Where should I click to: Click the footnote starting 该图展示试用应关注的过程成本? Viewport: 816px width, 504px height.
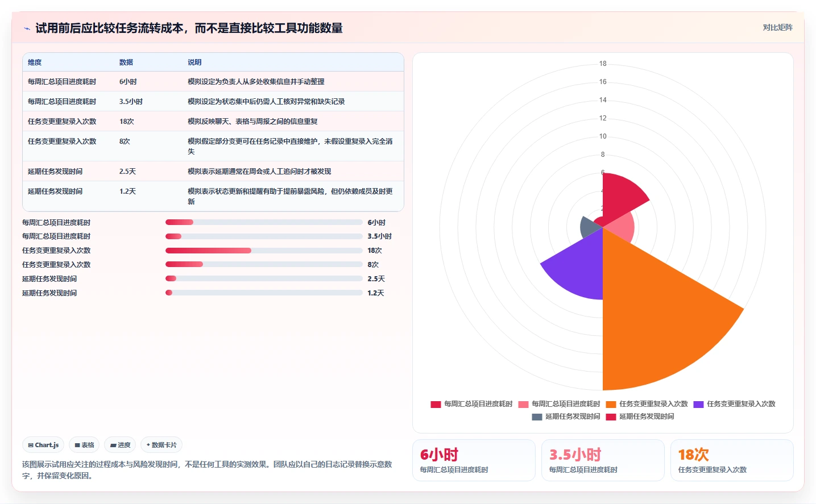tap(207, 470)
